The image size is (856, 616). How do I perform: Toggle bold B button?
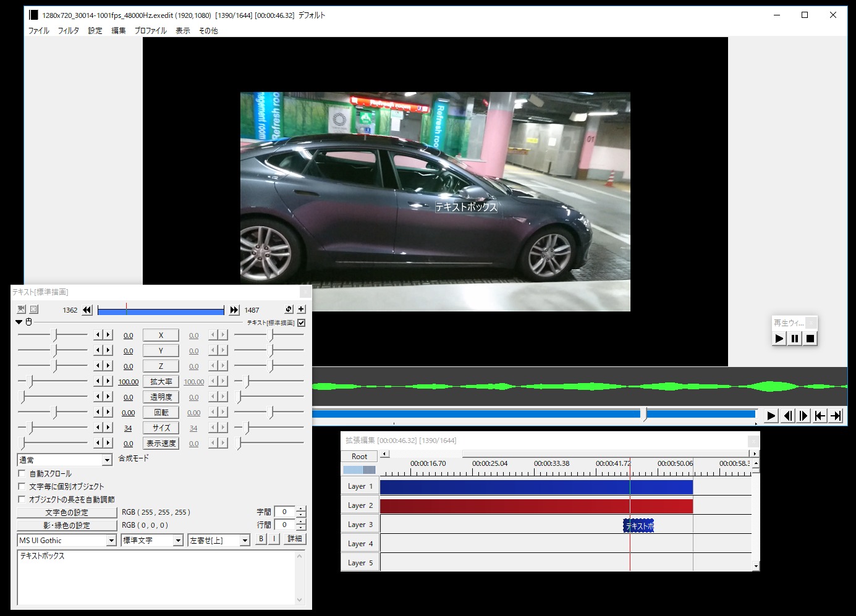click(x=261, y=539)
